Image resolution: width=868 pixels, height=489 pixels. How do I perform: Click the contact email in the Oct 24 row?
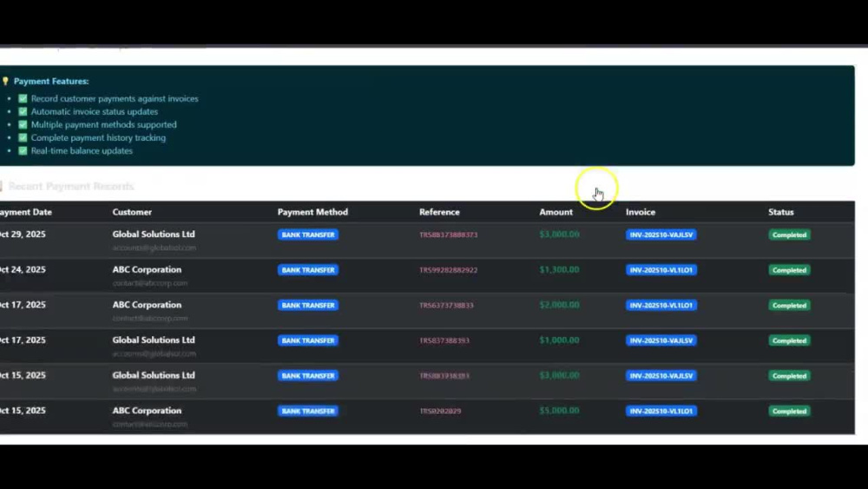click(150, 283)
